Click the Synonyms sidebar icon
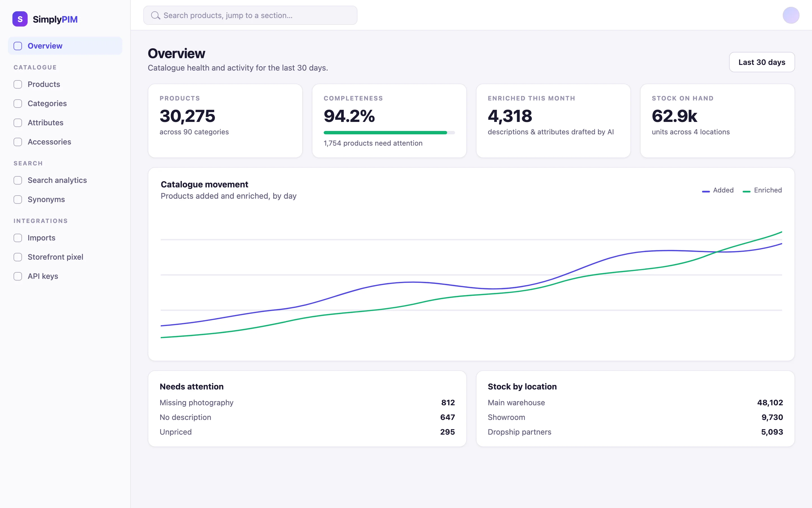 click(x=18, y=200)
